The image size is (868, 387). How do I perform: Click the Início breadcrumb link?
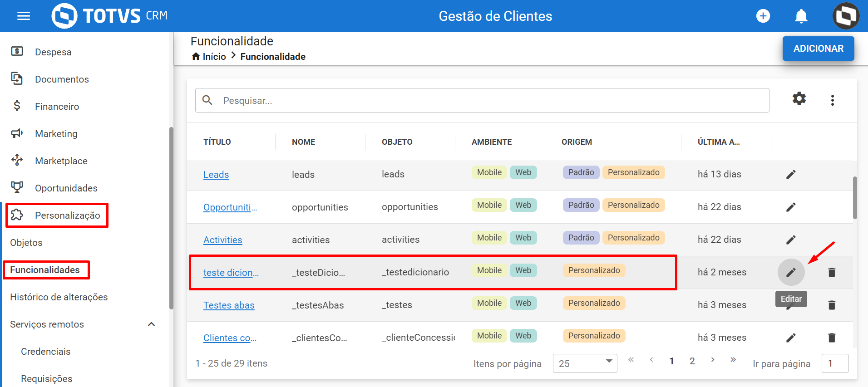coord(214,56)
